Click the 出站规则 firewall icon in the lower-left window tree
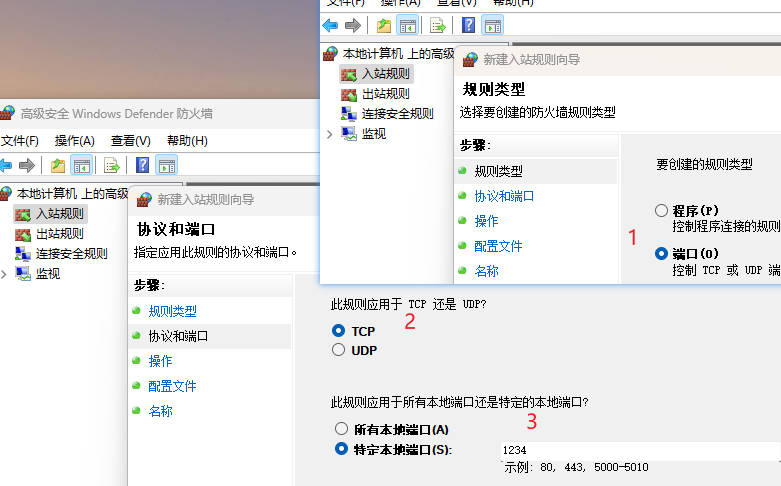This screenshot has height=486, width=781. click(x=23, y=234)
